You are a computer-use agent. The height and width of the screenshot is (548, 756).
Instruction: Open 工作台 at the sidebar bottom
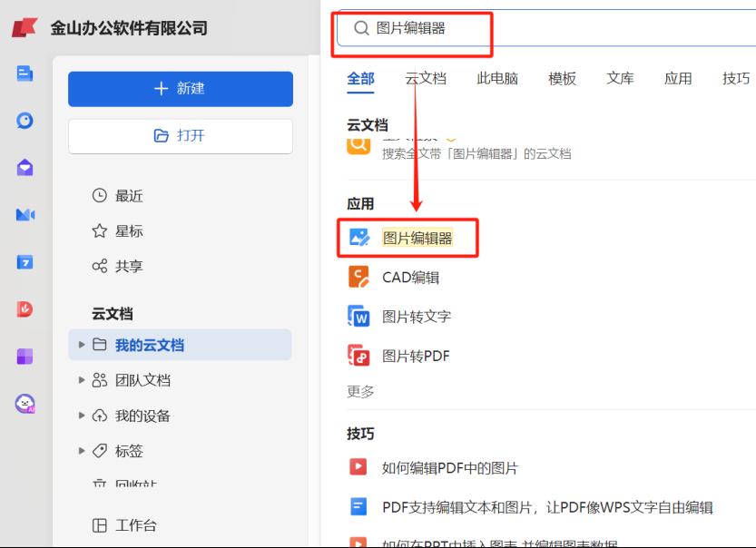click(x=135, y=525)
